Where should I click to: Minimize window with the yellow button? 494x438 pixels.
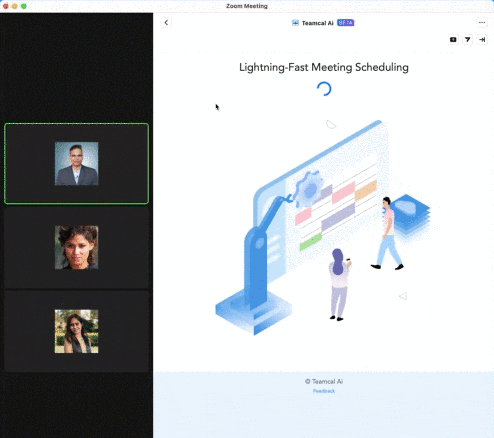coord(15,6)
